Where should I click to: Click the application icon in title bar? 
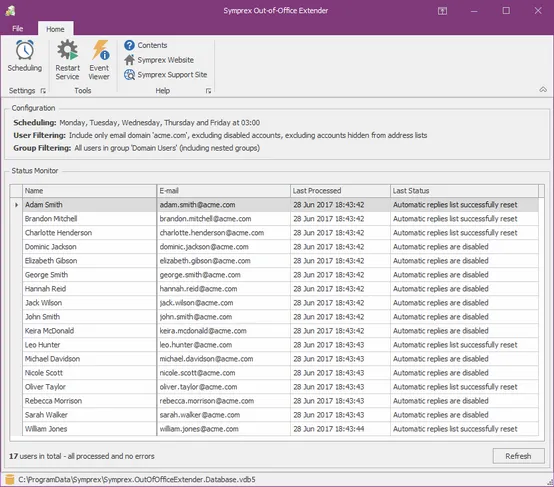click(x=11, y=11)
